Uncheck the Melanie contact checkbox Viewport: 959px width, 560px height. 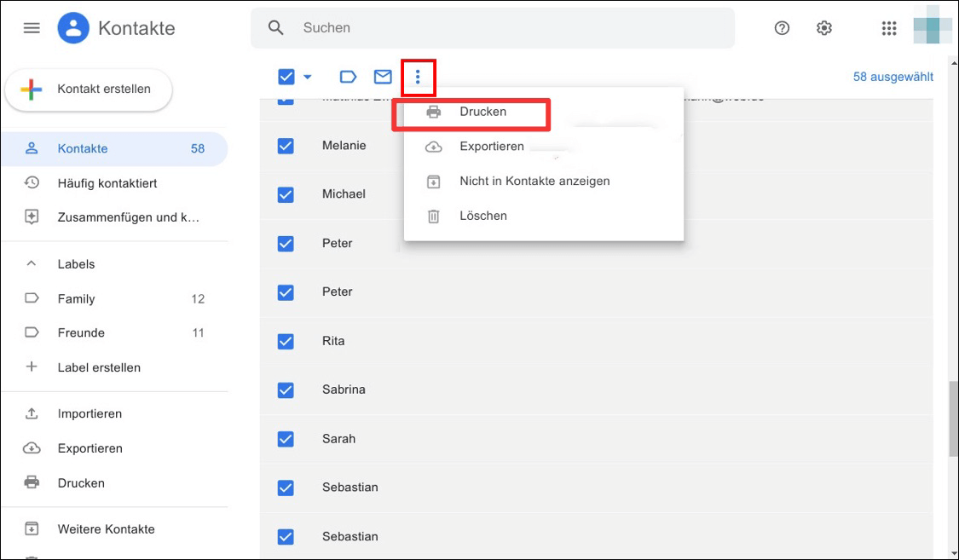pos(286,146)
